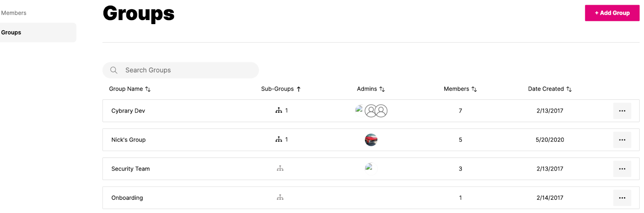The image size is (644, 213).
Task: Expand Security Team options menu
Action: [x=622, y=169]
